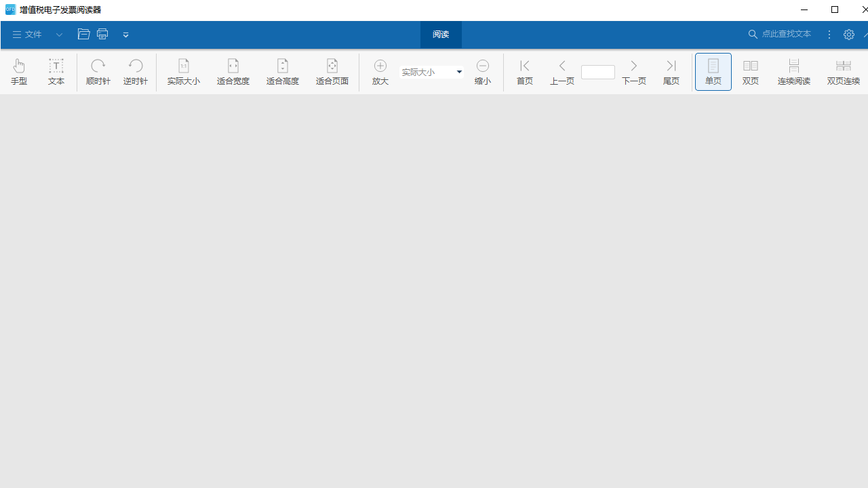Click the zoom out (缩小) icon
Image resolution: width=868 pixels, height=488 pixels.
[483, 66]
